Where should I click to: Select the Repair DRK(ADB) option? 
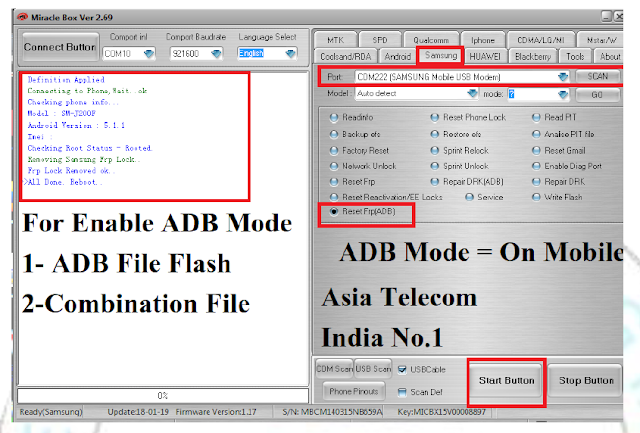click(x=435, y=182)
